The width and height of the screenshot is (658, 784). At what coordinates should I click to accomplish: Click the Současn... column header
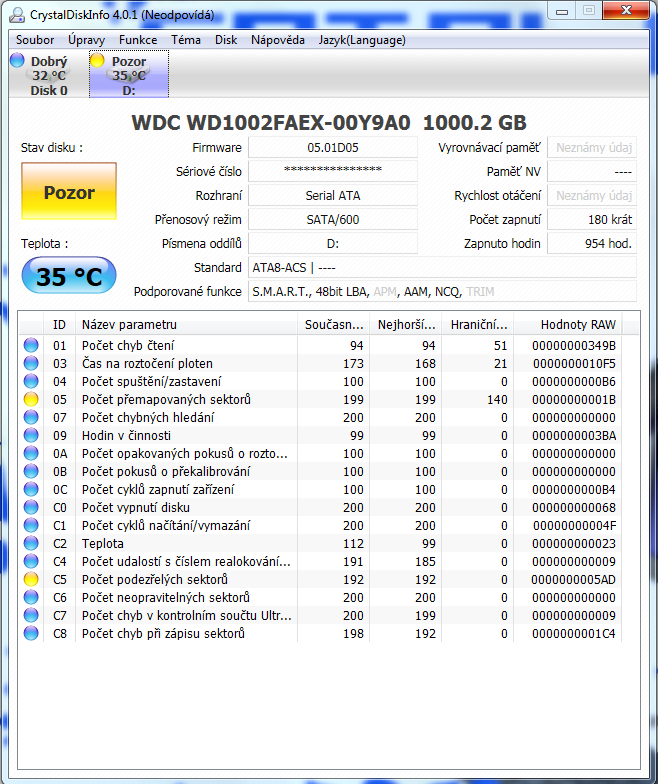pos(334,324)
